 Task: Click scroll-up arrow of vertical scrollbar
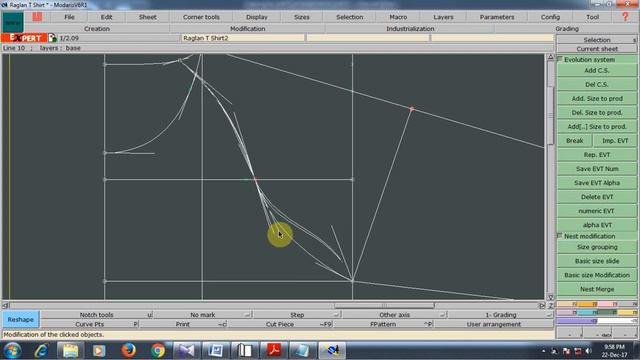(550, 58)
